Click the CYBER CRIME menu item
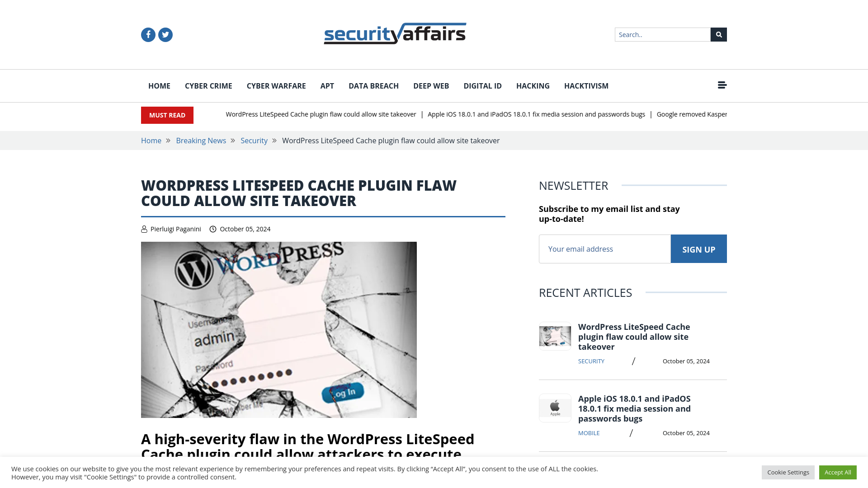The height and width of the screenshot is (488, 868). 209,86
